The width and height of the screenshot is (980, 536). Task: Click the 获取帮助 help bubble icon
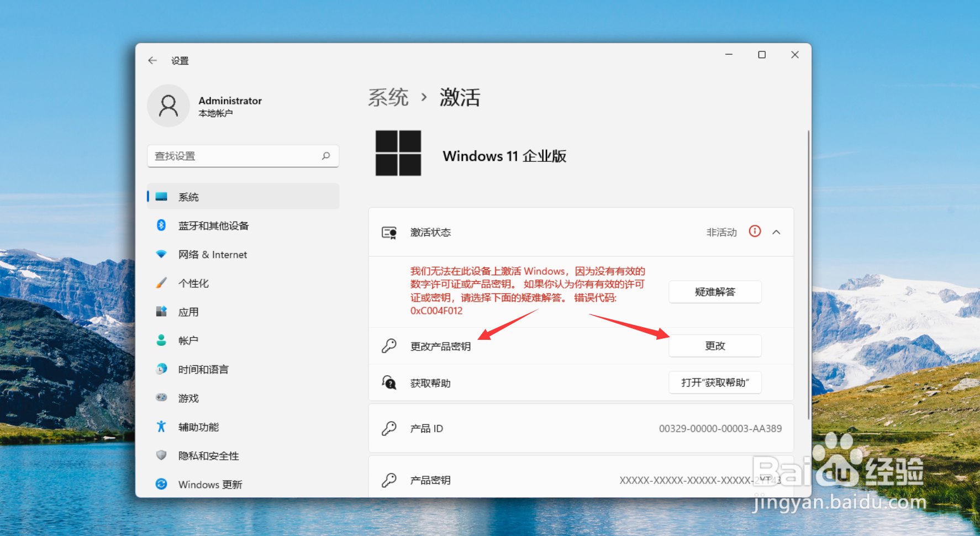(x=389, y=382)
